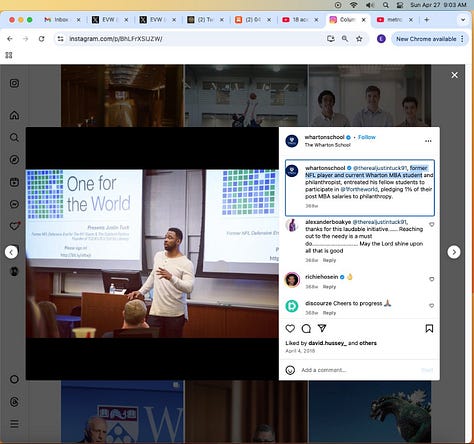Viewport: 474px width, 444px height.
Task: Open profile avatar in sidebar
Action: click(x=14, y=271)
